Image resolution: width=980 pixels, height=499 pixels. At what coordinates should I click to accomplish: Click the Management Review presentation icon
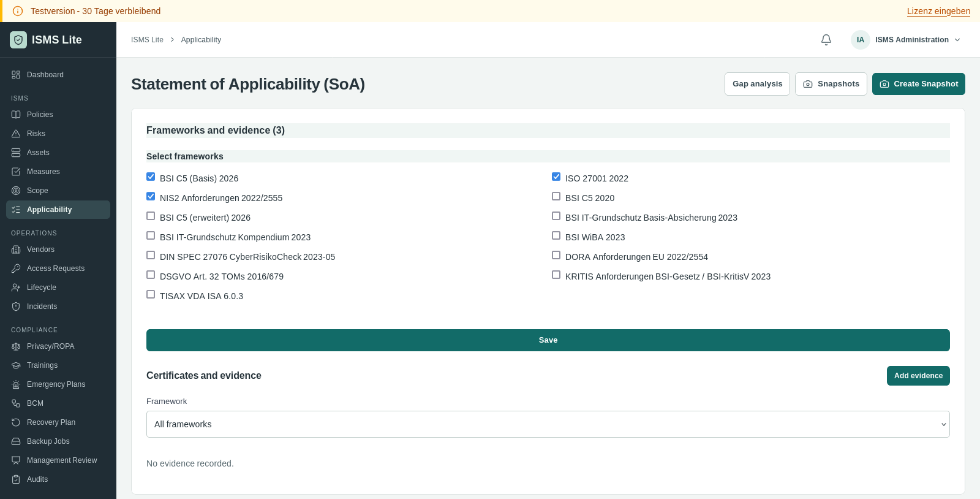pyautogui.click(x=16, y=460)
